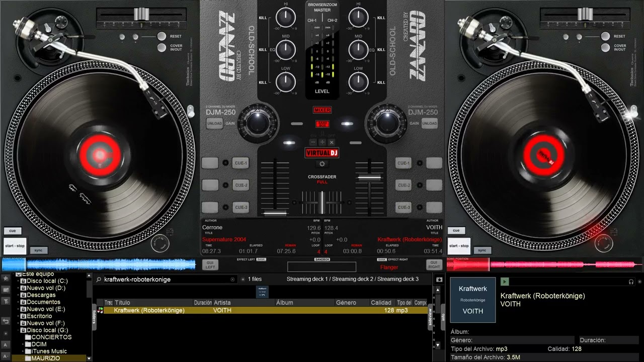Screen dimensions: 644x362
Task: Toggle right deck LOW KILL
Action: [381, 82]
